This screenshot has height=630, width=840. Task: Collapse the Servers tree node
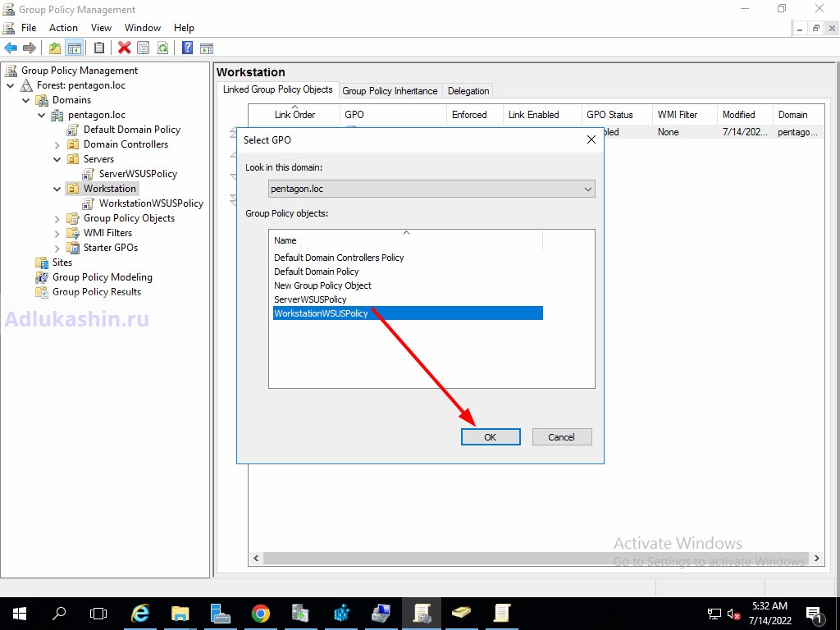click(57, 159)
